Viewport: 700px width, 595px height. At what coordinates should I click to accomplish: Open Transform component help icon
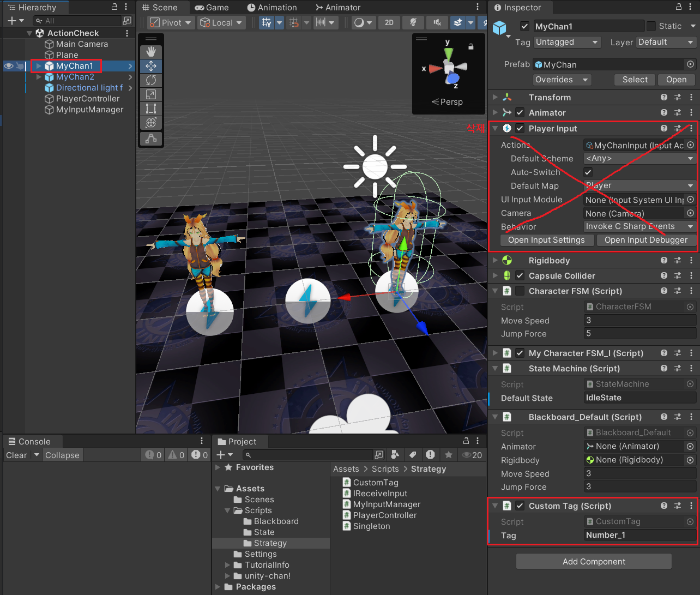coord(664,97)
